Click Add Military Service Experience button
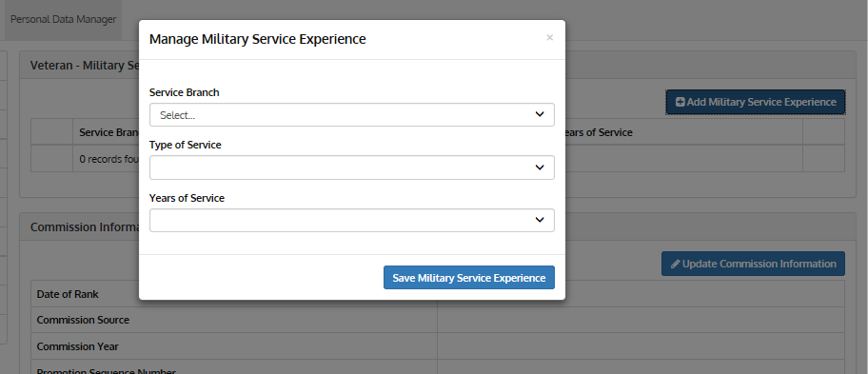 755,102
